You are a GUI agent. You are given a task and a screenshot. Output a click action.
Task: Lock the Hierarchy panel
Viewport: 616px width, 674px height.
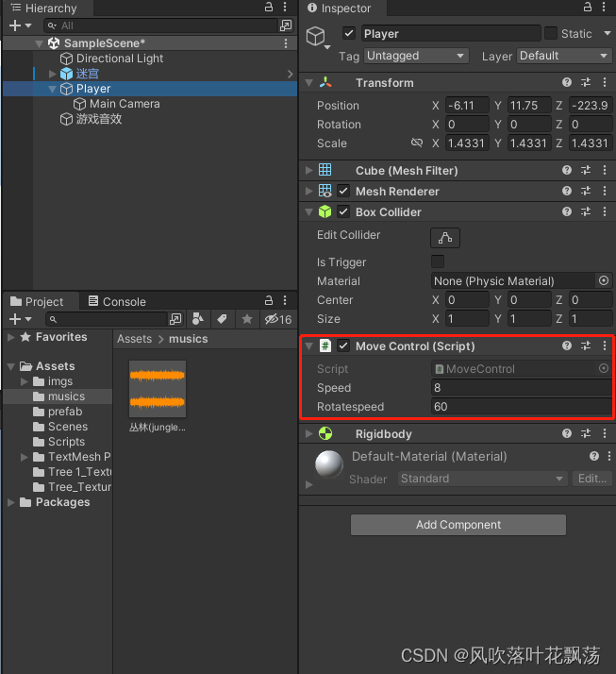(x=269, y=7)
